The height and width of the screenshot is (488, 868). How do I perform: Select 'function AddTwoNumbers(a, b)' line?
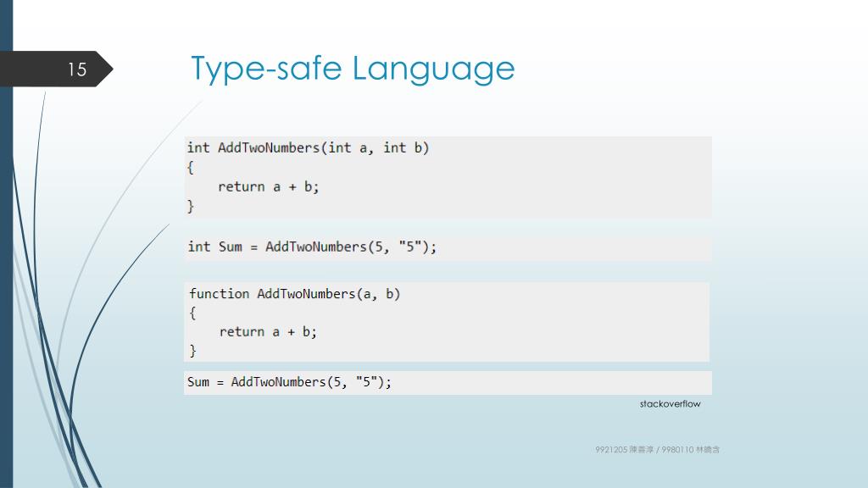pyautogui.click(x=294, y=294)
